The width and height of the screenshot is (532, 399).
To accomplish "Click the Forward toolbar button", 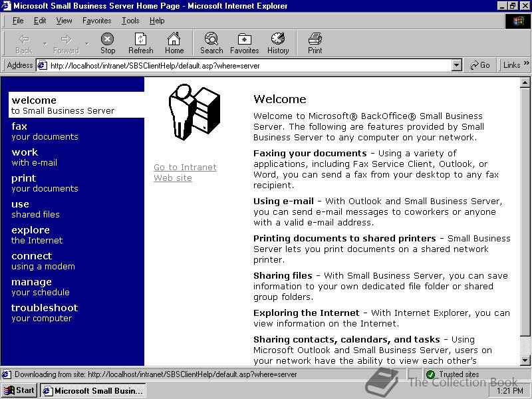I will click(66, 43).
